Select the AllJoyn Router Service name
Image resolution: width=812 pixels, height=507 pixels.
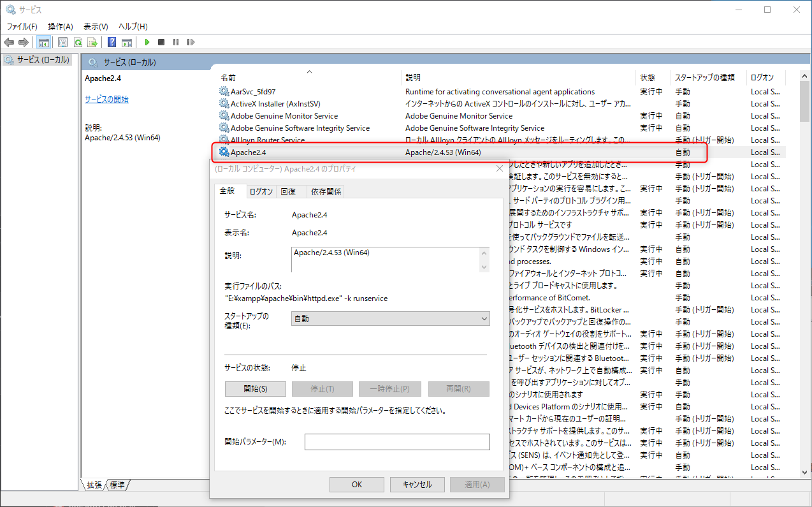(x=268, y=140)
